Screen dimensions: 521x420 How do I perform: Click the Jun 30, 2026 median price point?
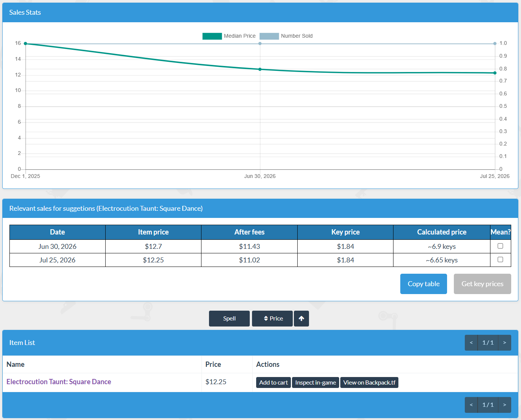[x=260, y=69]
